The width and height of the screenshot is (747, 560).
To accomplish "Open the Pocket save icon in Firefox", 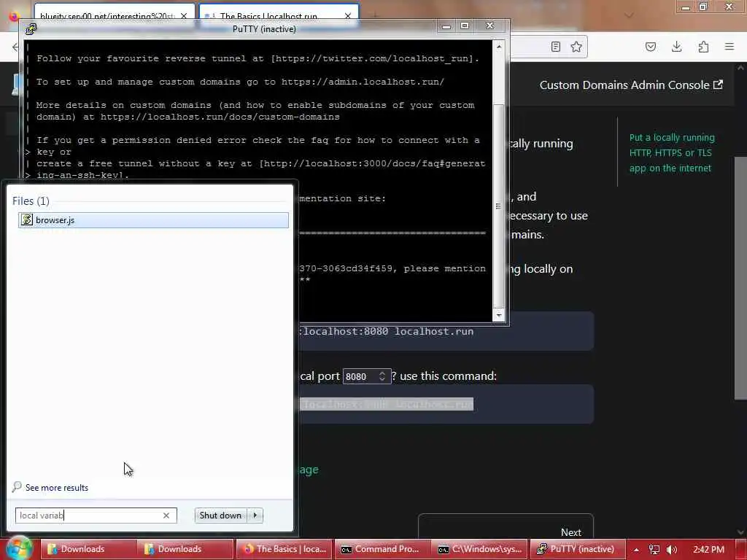I will (x=651, y=47).
